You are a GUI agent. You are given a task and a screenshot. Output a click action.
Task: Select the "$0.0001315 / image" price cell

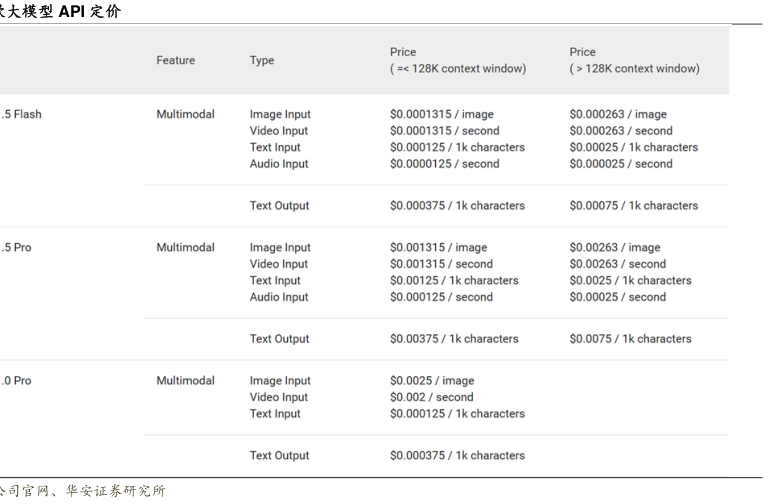[x=441, y=115]
